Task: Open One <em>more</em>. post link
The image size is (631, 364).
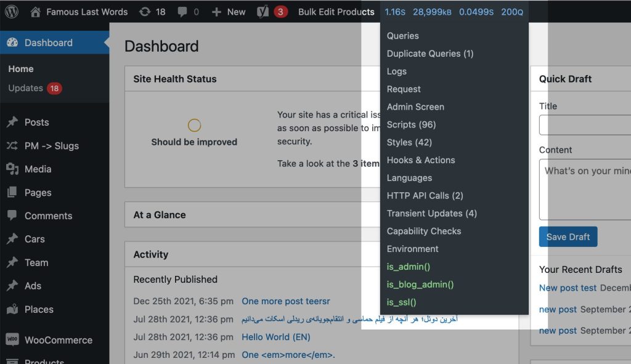Action: (288, 355)
